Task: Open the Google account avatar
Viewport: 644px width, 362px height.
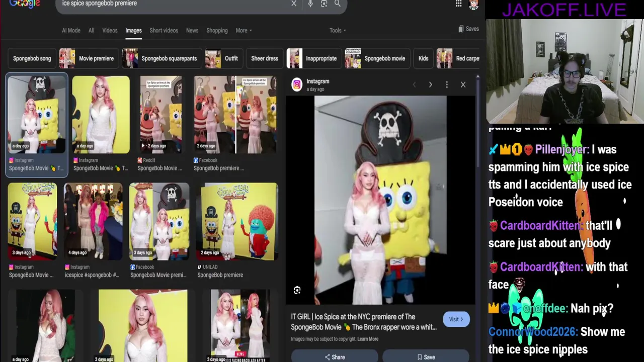Action: click(x=474, y=4)
